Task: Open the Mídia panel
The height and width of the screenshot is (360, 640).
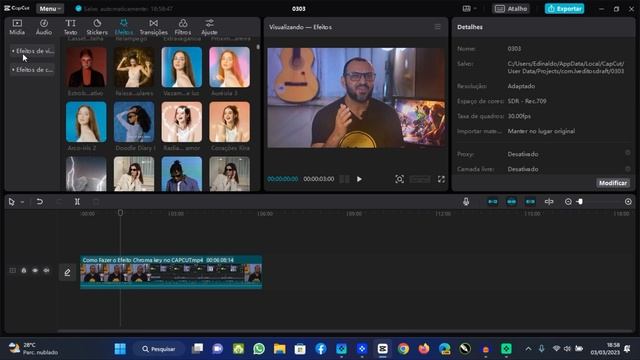Action: point(17,27)
